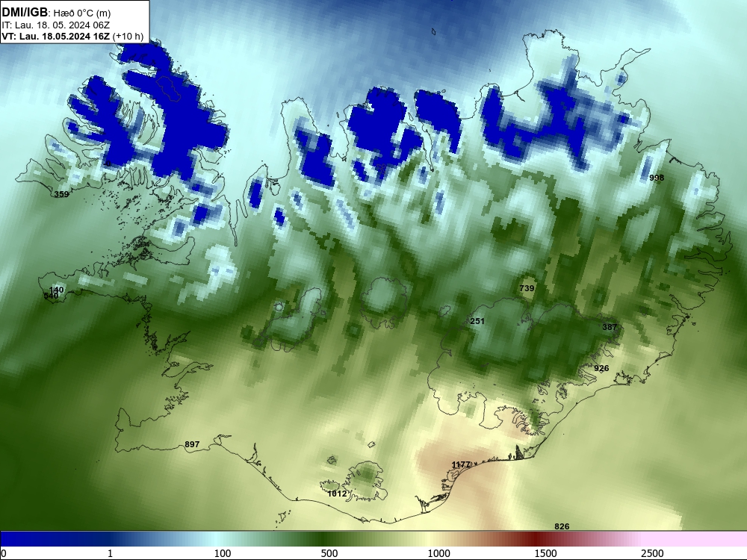This screenshot has height=560, width=747.
Task: Click the '(+10 h)' forecast offset text
Action: pyautogui.click(x=128, y=37)
